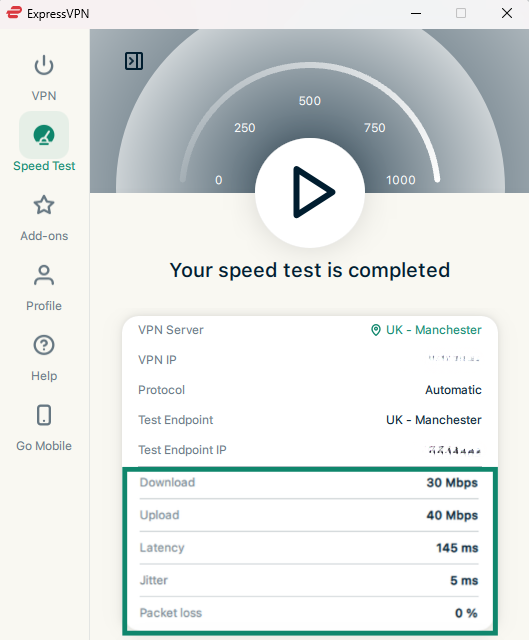Start the speed test play button

(x=310, y=192)
